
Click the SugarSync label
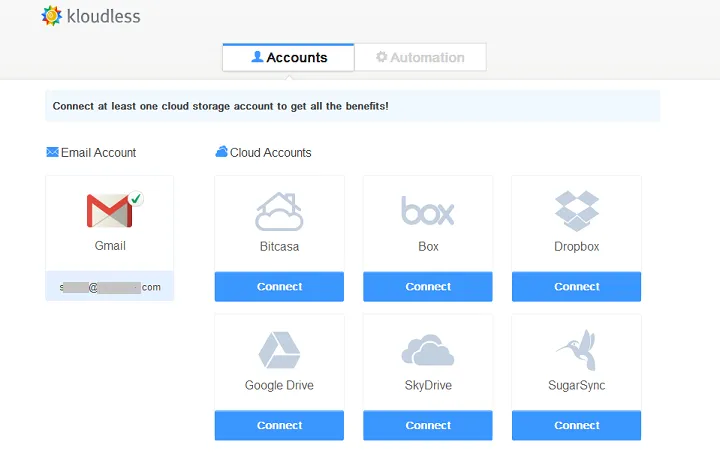[577, 385]
